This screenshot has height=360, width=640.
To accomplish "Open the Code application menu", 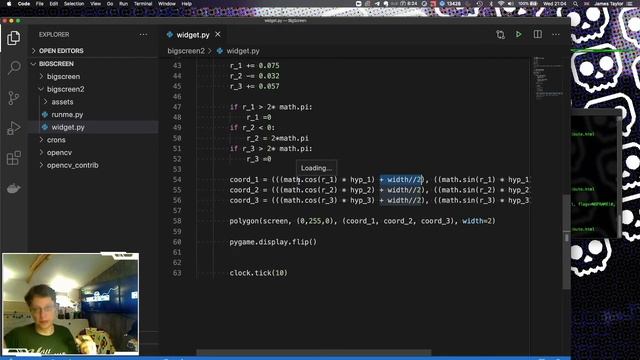I will 24,4.
